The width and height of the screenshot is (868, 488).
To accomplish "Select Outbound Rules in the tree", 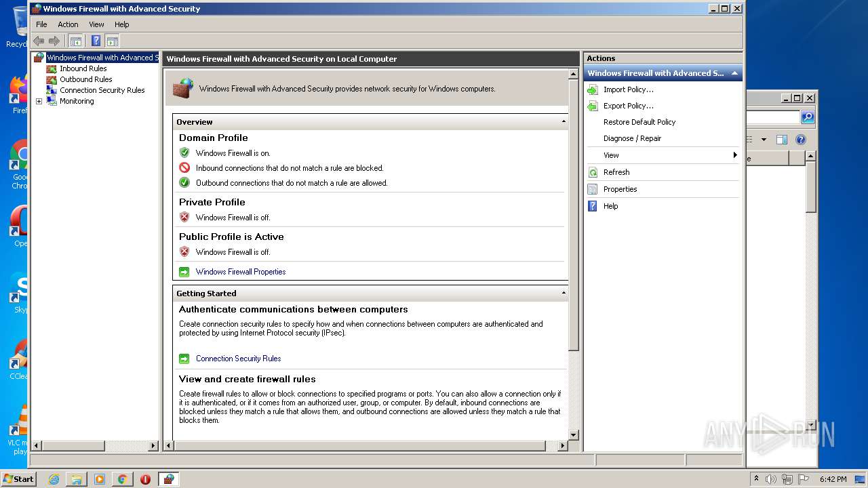I will (x=85, y=79).
